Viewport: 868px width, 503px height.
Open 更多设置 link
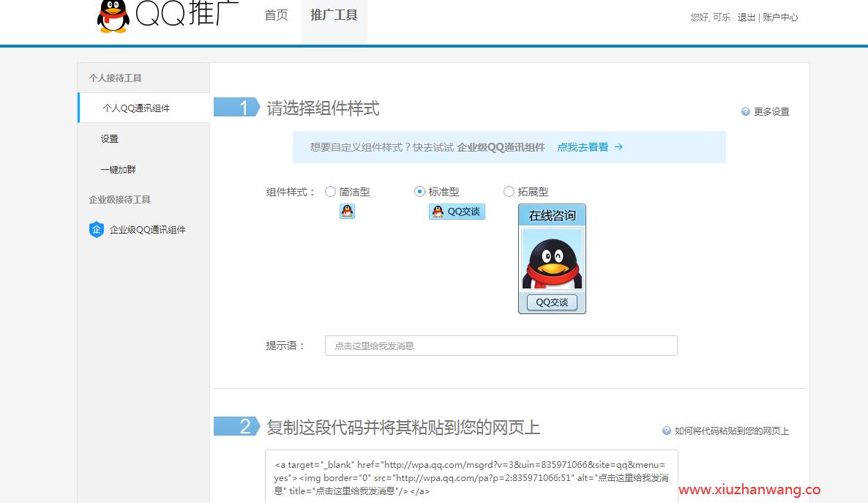[771, 111]
